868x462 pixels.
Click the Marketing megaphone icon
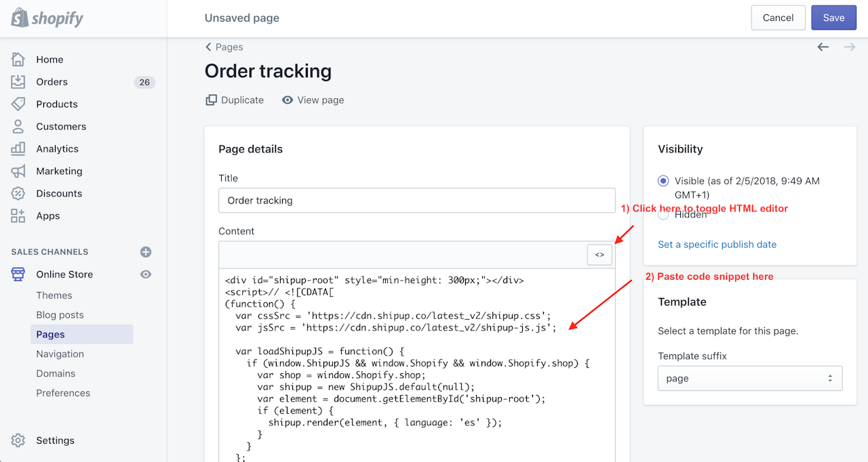(18, 171)
